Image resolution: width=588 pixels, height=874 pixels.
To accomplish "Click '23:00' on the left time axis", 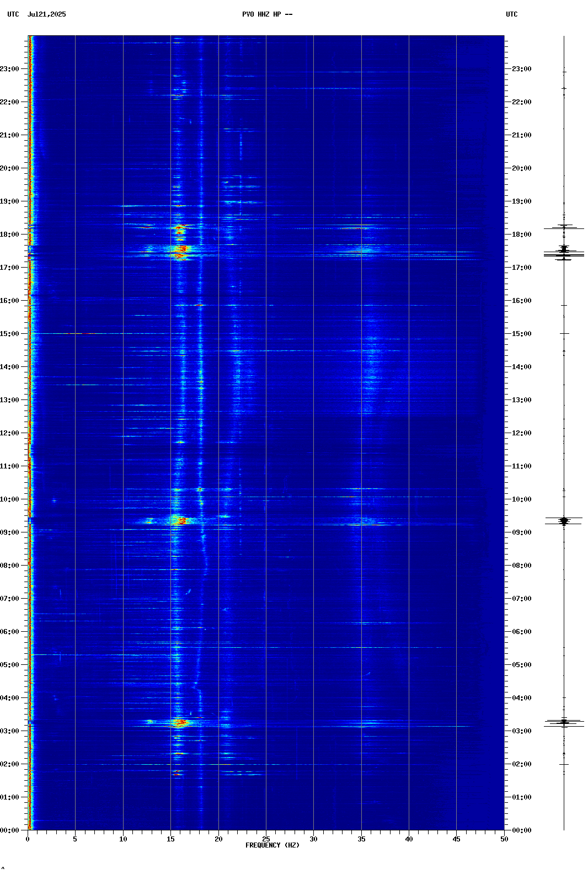I will pyautogui.click(x=9, y=69).
